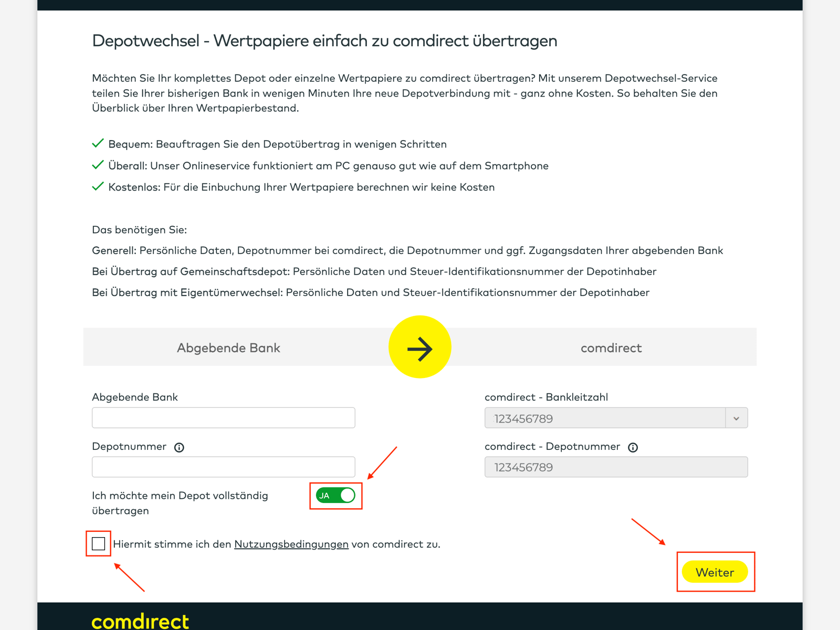The image size is (840, 630).
Task: Check the Nutzungsbedingungen agreement checkbox
Action: click(98, 544)
